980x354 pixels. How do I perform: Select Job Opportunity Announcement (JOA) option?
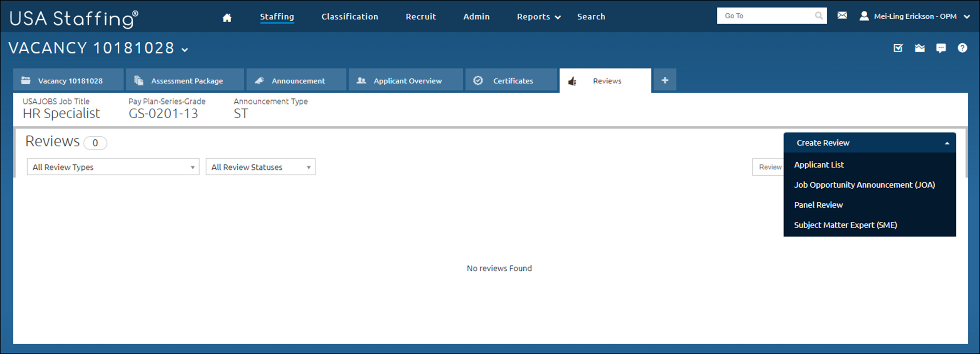pyautogui.click(x=865, y=185)
